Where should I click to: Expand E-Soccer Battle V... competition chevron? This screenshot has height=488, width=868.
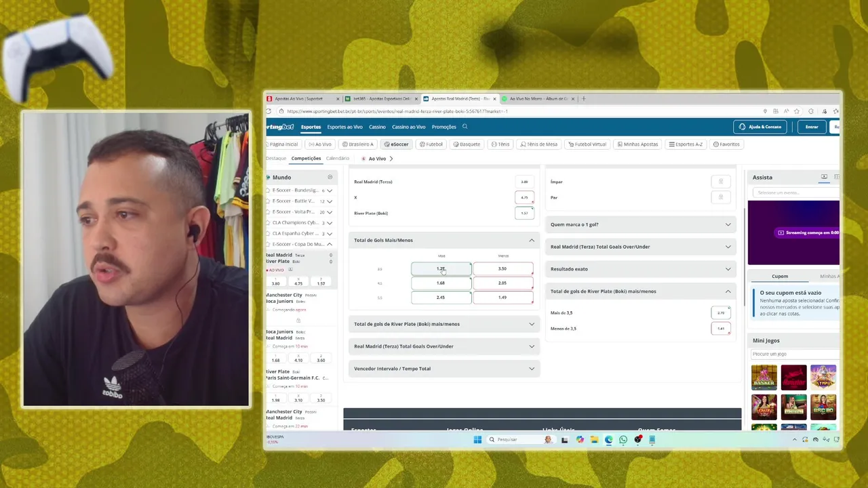[x=330, y=201]
